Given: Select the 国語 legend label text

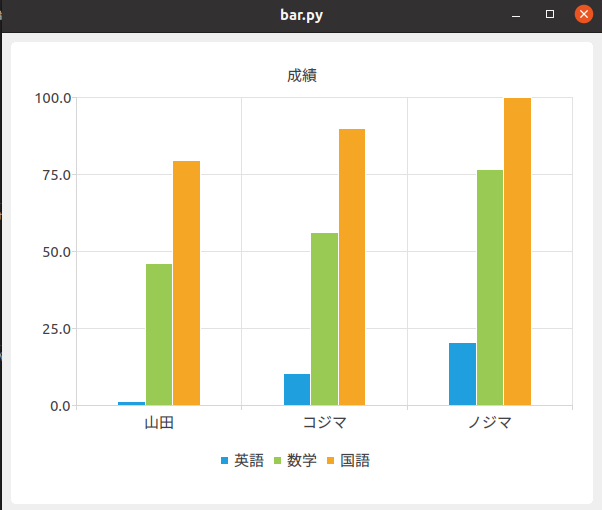Looking at the screenshot, I should pos(356,461).
